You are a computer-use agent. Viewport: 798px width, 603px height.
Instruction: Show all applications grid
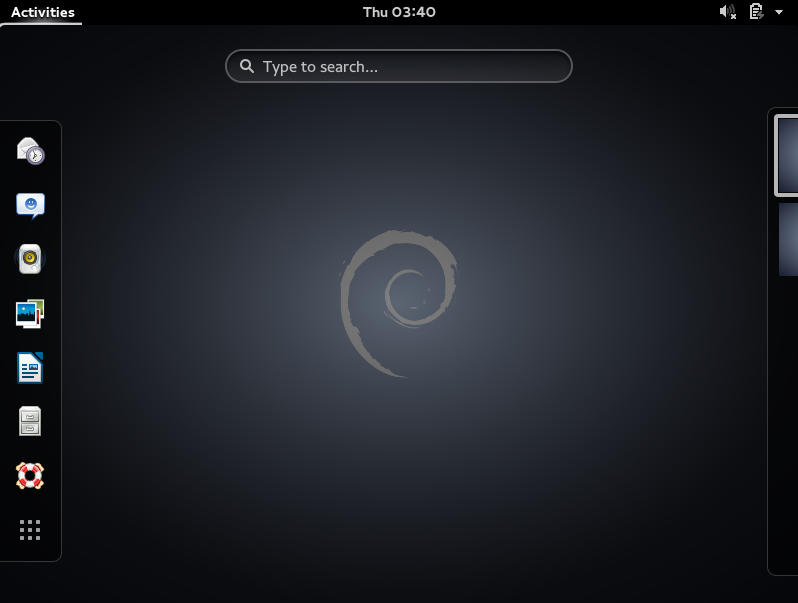coord(30,530)
